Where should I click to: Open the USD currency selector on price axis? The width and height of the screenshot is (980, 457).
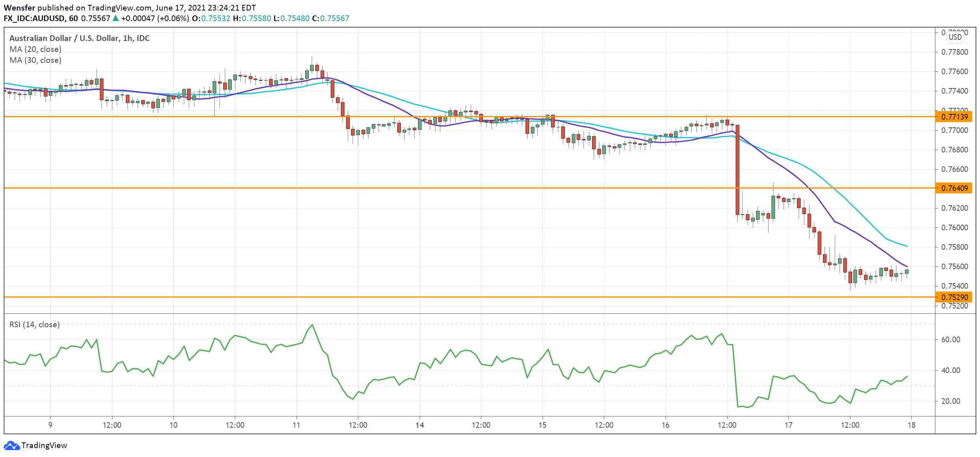coord(955,37)
